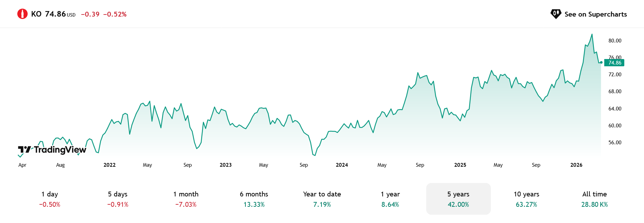Viewport: 644px width, 223px height.
Task: Choose the 1 year range
Action: point(390,199)
